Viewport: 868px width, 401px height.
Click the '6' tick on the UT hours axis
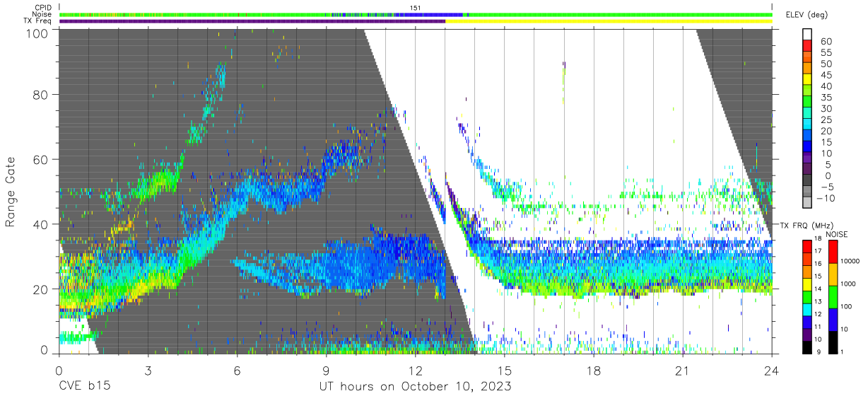237,370
